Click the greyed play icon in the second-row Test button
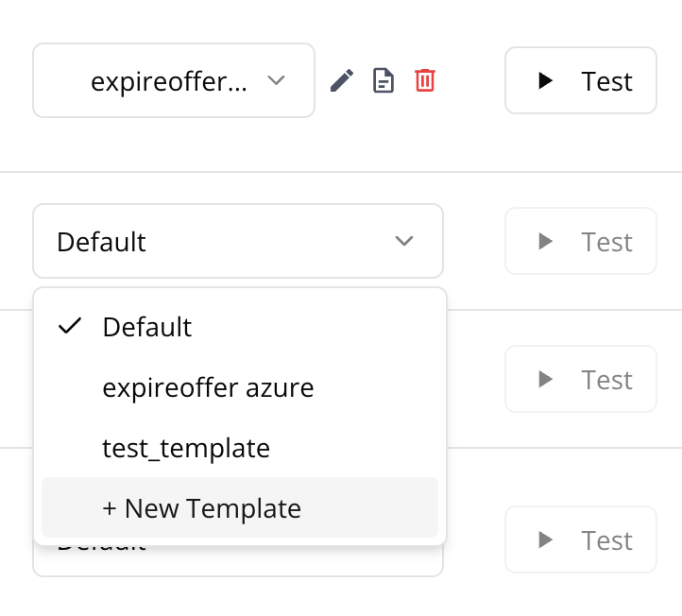The width and height of the screenshot is (682, 616). (545, 242)
